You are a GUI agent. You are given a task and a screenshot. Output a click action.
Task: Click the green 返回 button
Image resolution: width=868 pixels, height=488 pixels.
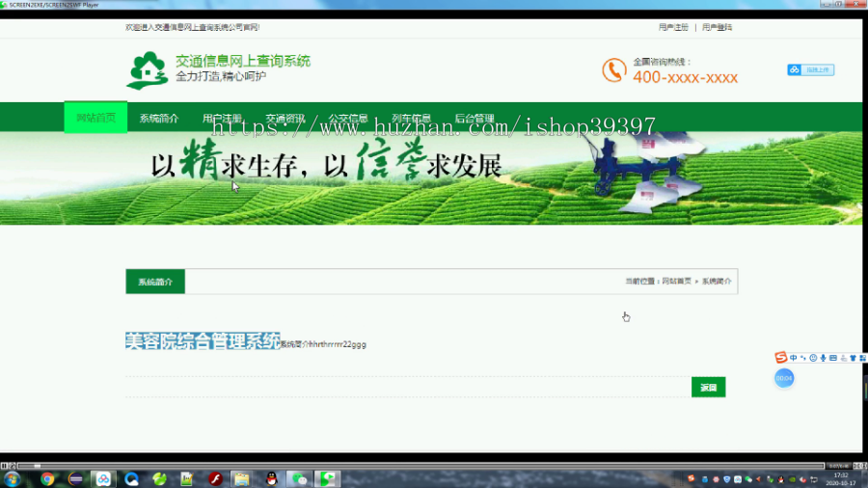pyautogui.click(x=708, y=387)
